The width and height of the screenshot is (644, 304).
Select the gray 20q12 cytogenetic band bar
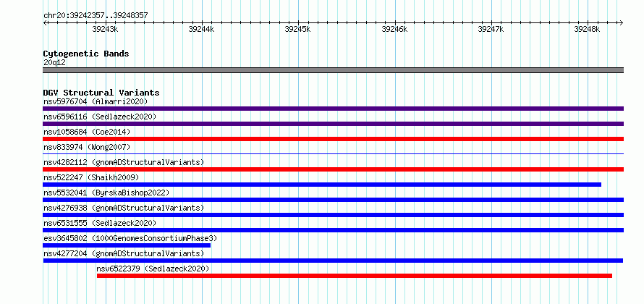coord(333,70)
